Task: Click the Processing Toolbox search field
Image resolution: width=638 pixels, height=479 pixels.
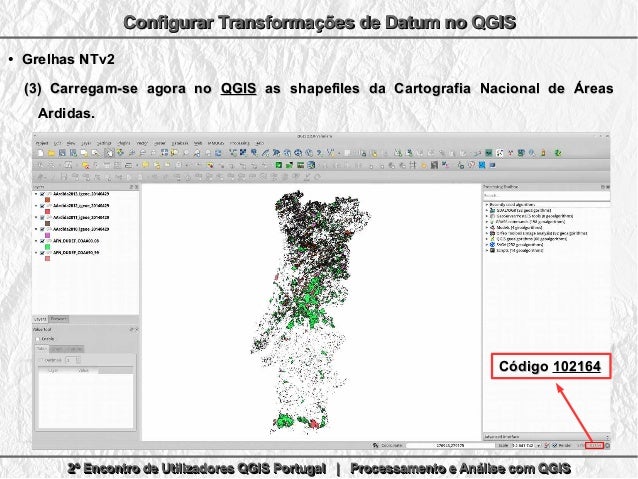Action: 546,196
